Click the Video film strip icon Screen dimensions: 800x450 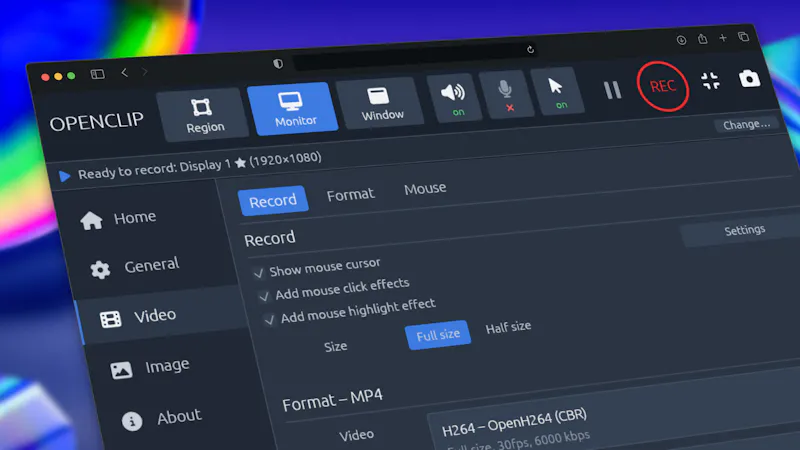coord(111,319)
